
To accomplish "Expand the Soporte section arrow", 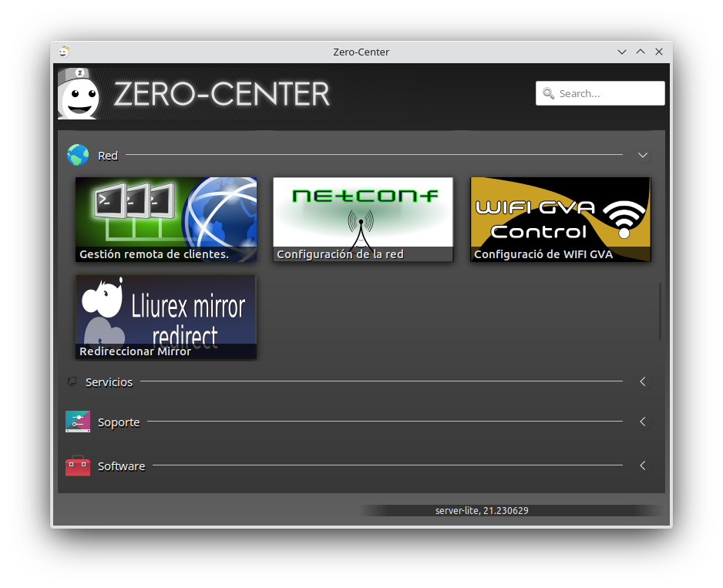I will (x=643, y=422).
